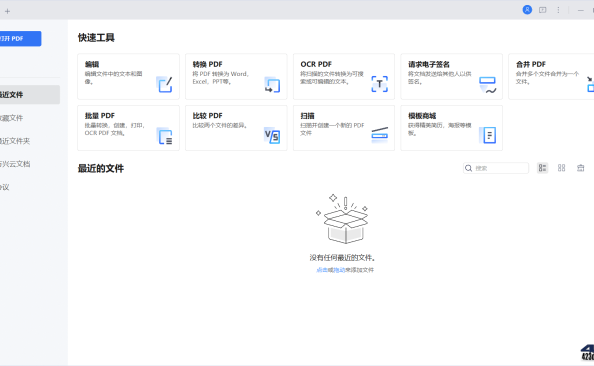Open the three-dot more options menu
This screenshot has height=366, width=594.
(x=558, y=10)
